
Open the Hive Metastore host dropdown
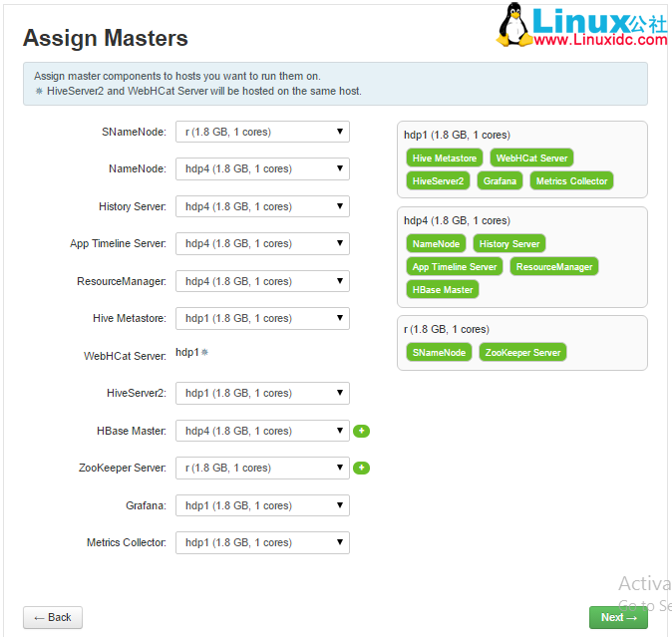point(262,318)
